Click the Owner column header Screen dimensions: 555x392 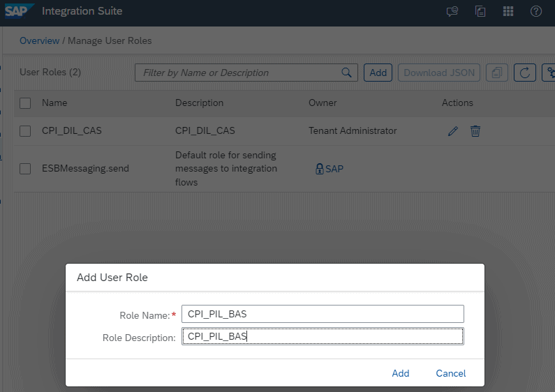323,103
